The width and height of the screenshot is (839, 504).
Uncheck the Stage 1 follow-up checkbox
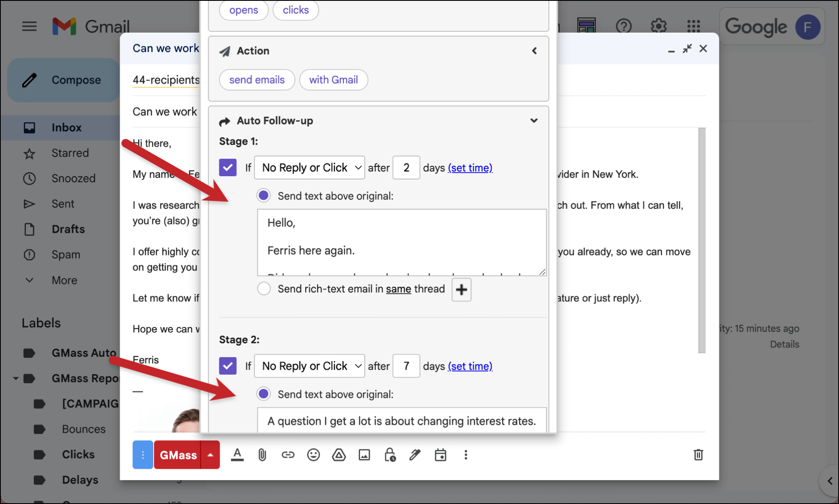(x=228, y=167)
